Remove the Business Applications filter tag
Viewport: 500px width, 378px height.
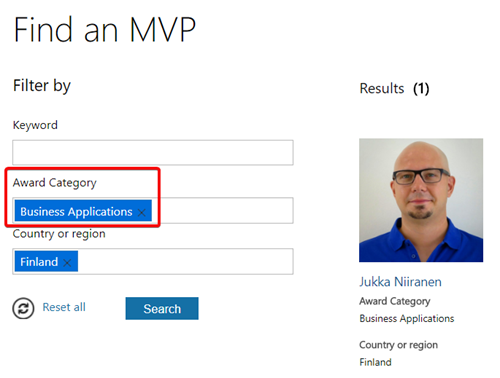(141, 212)
